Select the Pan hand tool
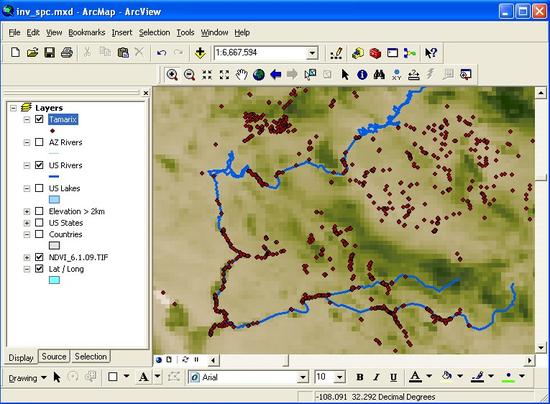This screenshot has height=404, width=550. coord(241,74)
